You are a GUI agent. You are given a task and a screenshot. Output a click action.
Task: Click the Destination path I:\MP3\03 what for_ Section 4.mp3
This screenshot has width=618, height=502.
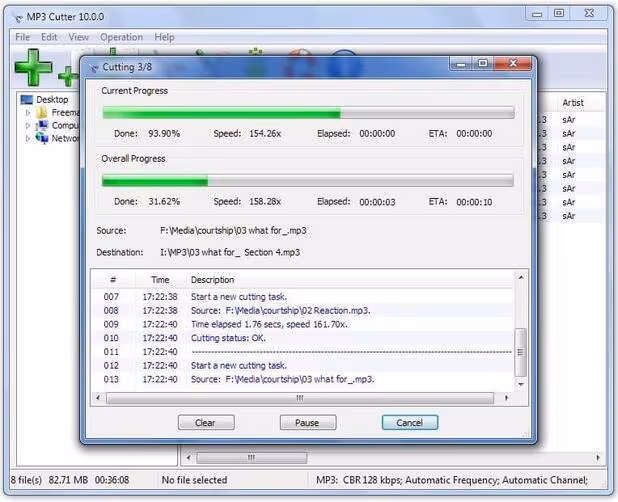pyautogui.click(x=230, y=252)
